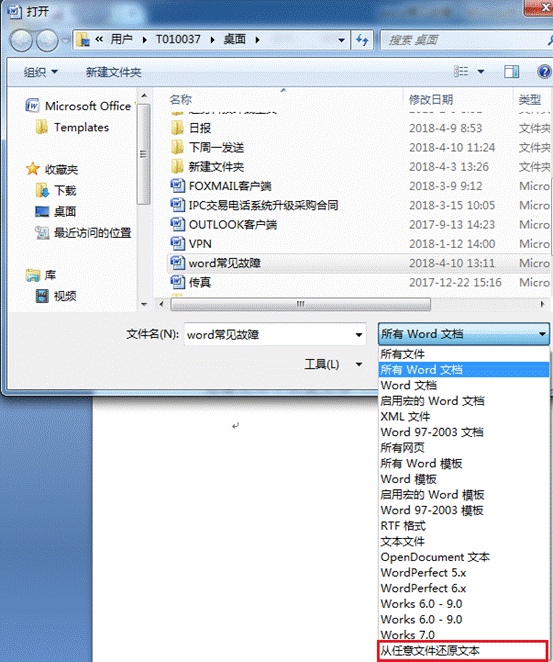The image size is (553, 662).
Task: Select the 下载 folder icon in favorites
Action: (x=42, y=190)
